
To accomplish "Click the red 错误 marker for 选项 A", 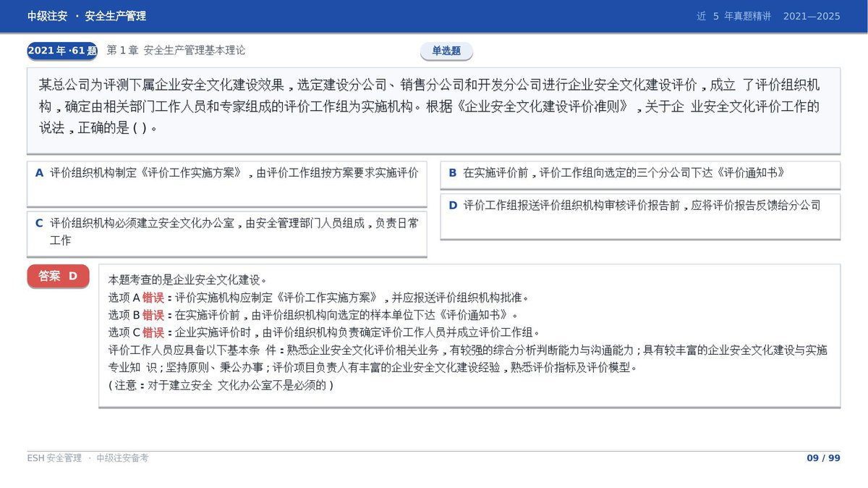I will coord(153,297).
